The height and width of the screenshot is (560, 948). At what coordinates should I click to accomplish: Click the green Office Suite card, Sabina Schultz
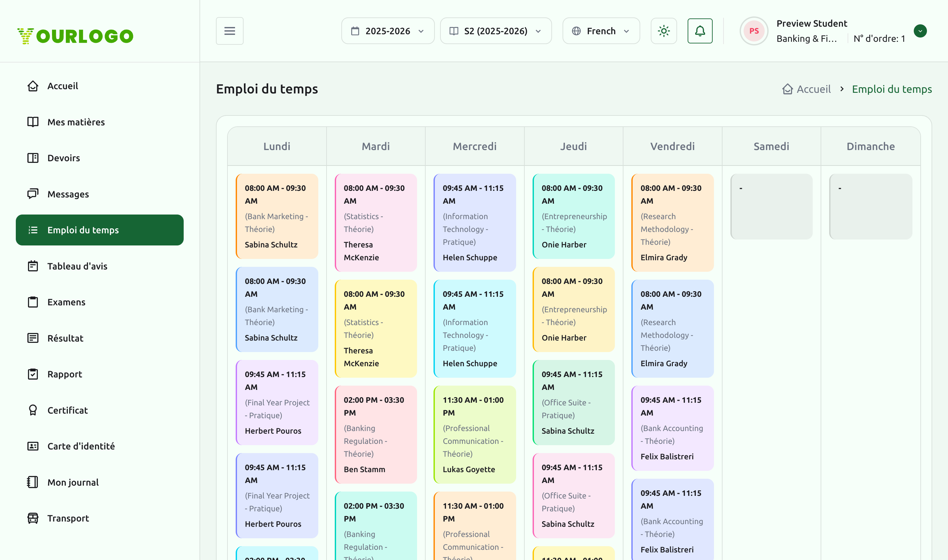coord(573,403)
